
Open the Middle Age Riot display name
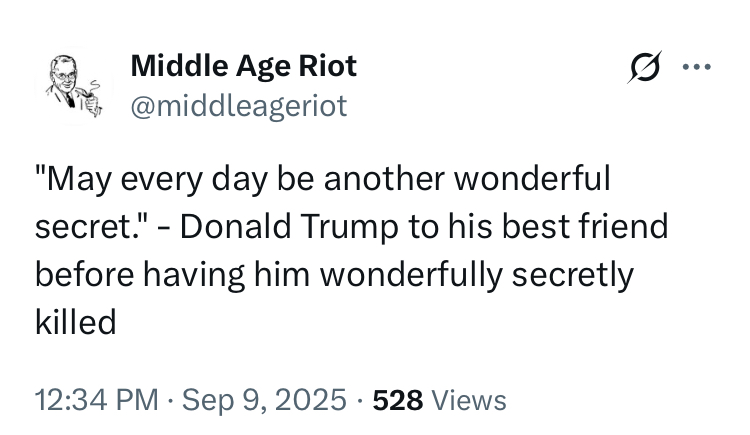coord(243,66)
